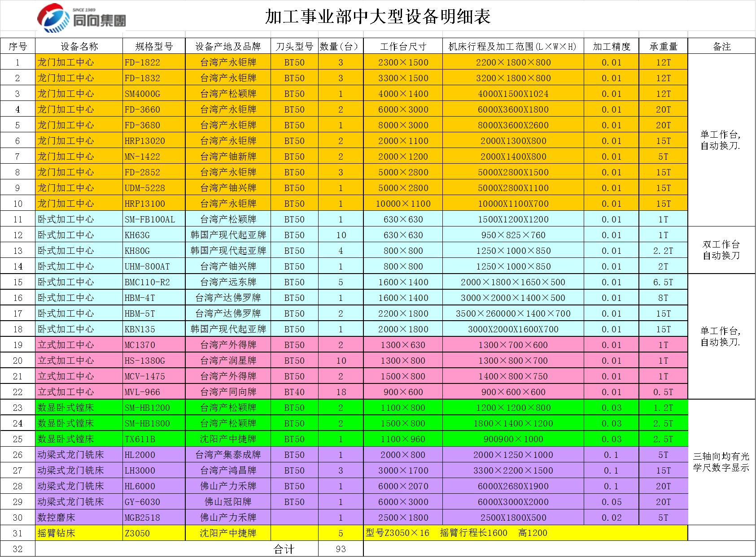Click the model cell HBM-4T

[154, 297]
